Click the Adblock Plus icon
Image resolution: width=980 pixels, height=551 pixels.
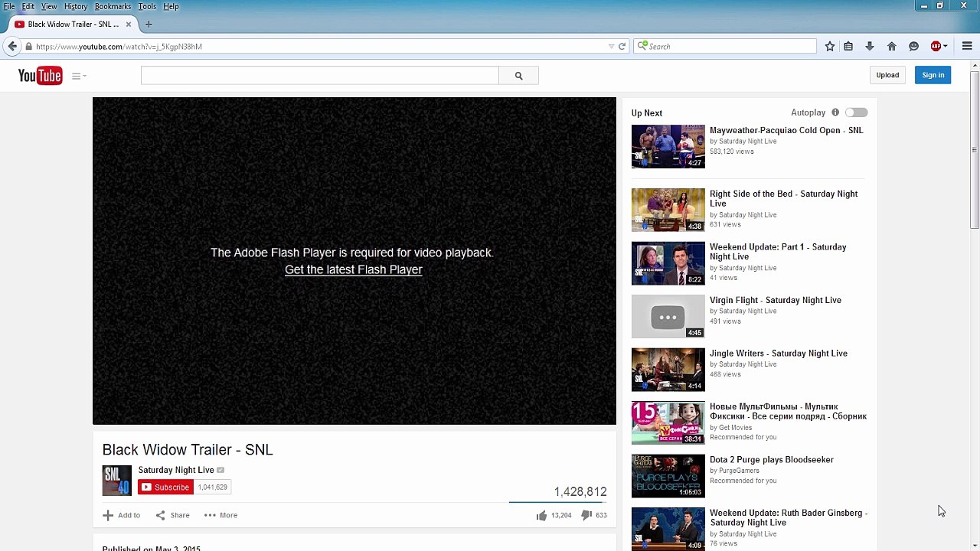pyautogui.click(x=936, y=47)
